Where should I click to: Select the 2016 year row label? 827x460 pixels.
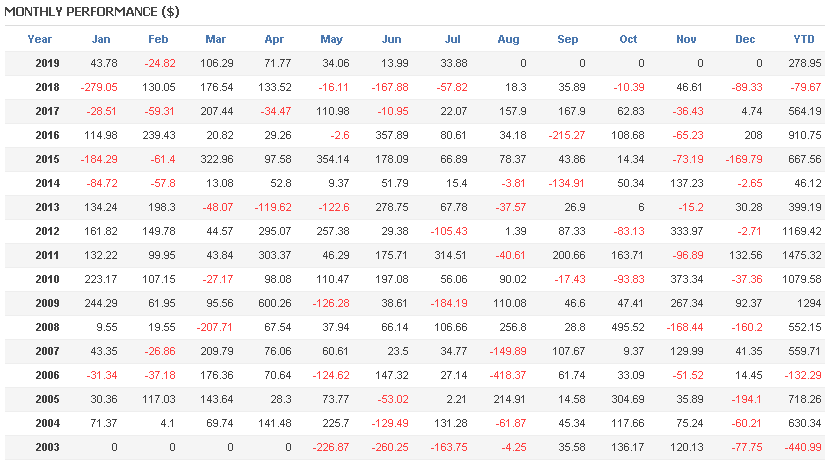pyautogui.click(x=47, y=136)
